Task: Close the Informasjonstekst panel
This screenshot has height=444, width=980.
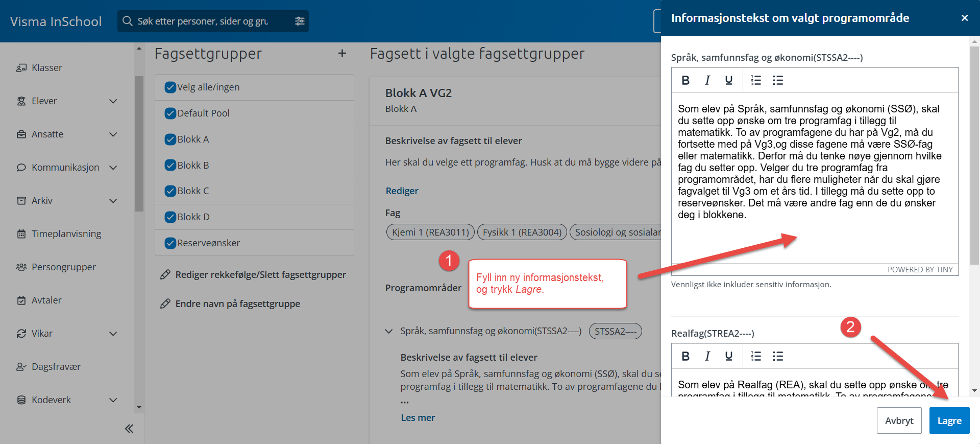Action: point(965,18)
